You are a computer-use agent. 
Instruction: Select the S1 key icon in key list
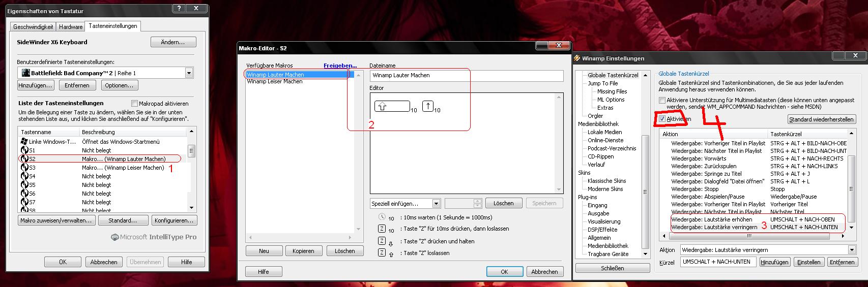(x=24, y=150)
